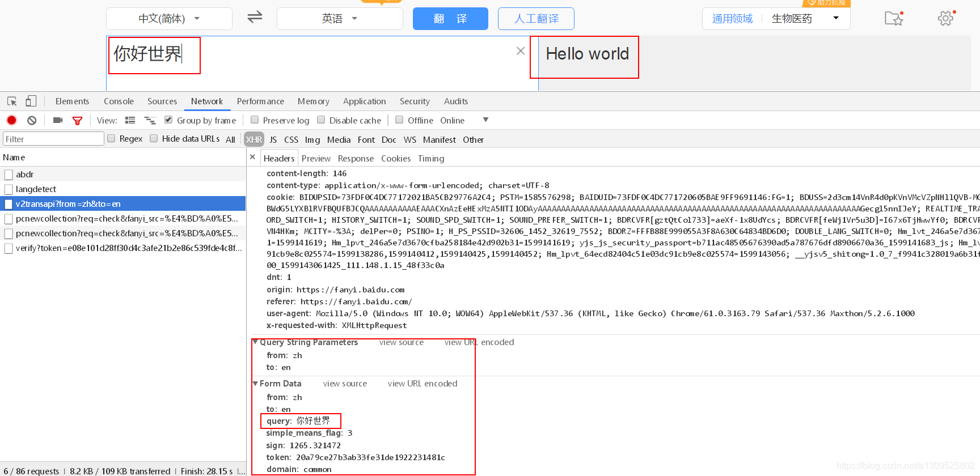Open the Preview tab of the request

(316, 159)
